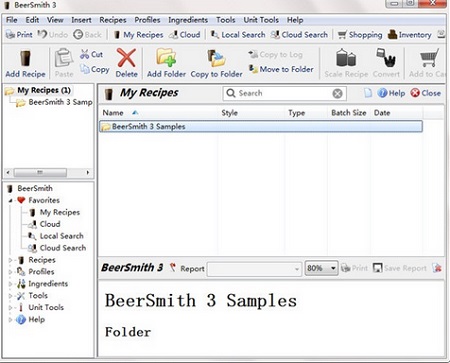Click the Copy to Folder icon

click(x=216, y=58)
